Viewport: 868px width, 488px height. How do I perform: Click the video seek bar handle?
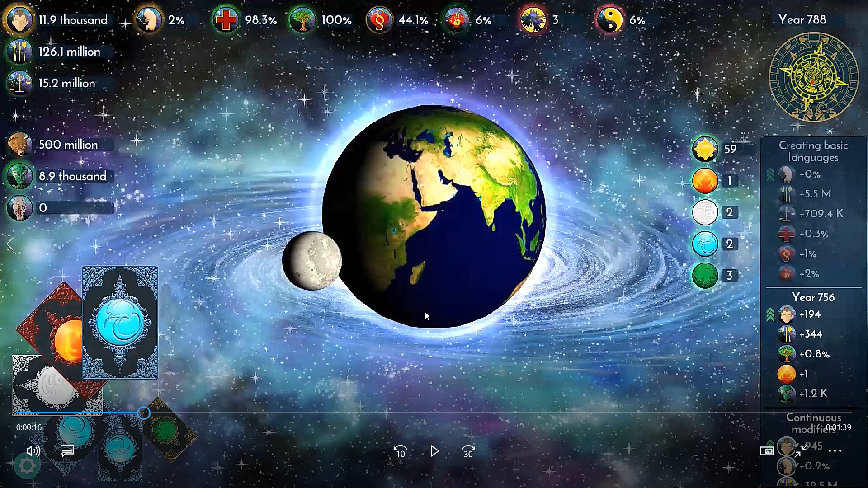(x=144, y=413)
